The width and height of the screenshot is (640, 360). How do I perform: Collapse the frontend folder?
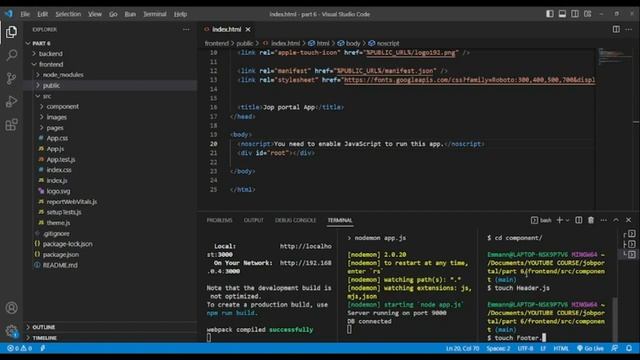51,64
